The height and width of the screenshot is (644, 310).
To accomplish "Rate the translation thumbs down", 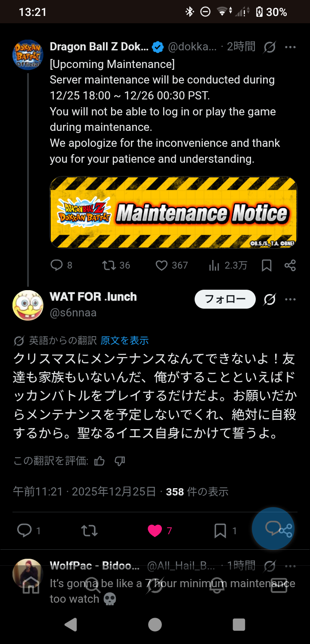I will [x=120, y=461].
